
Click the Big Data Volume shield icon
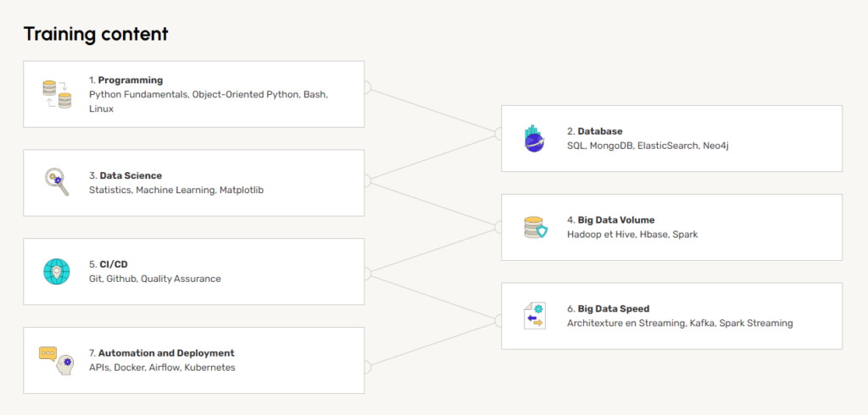535,227
